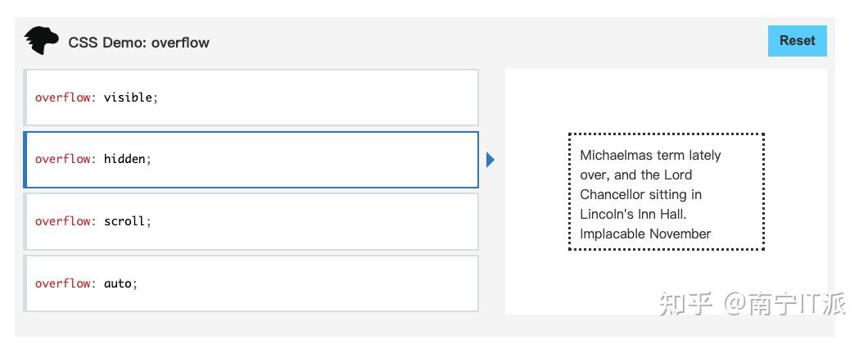Click inside the dotted-border output box

click(667, 192)
